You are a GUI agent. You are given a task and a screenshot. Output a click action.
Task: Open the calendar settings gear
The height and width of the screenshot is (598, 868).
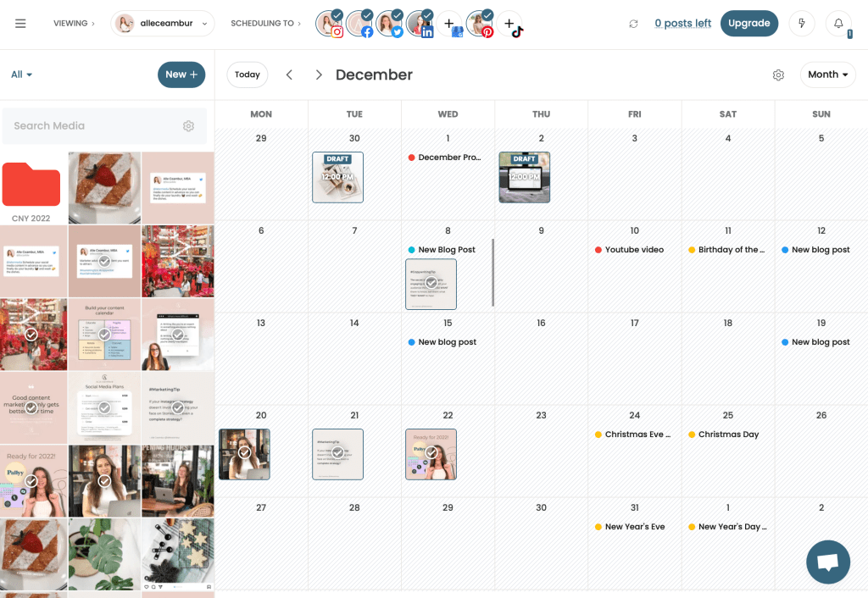778,75
